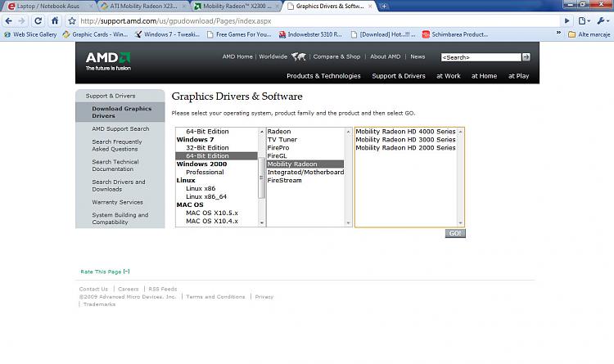Select Mobility Radeon HD 4000 Series
Screen dimensions: 614x364
tap(405, 132)
